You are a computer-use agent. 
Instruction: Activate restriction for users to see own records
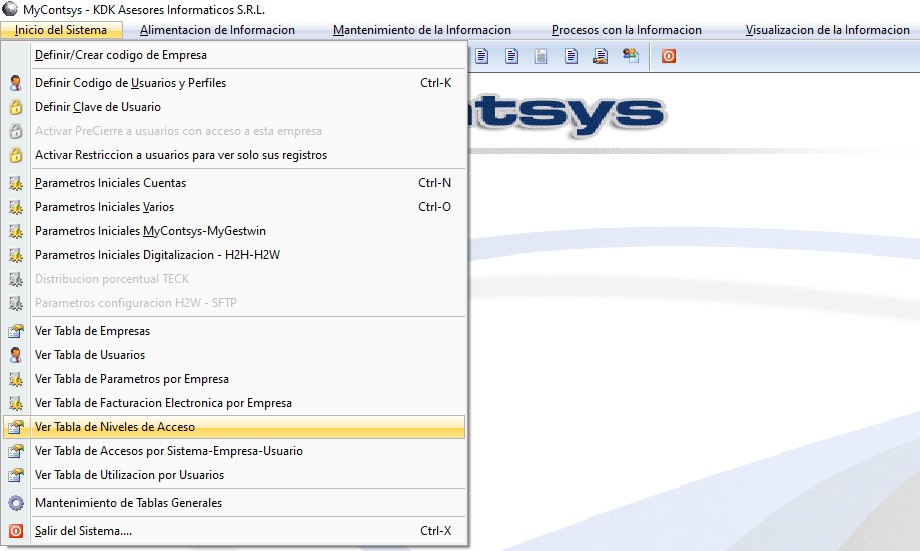coord(181,155)
